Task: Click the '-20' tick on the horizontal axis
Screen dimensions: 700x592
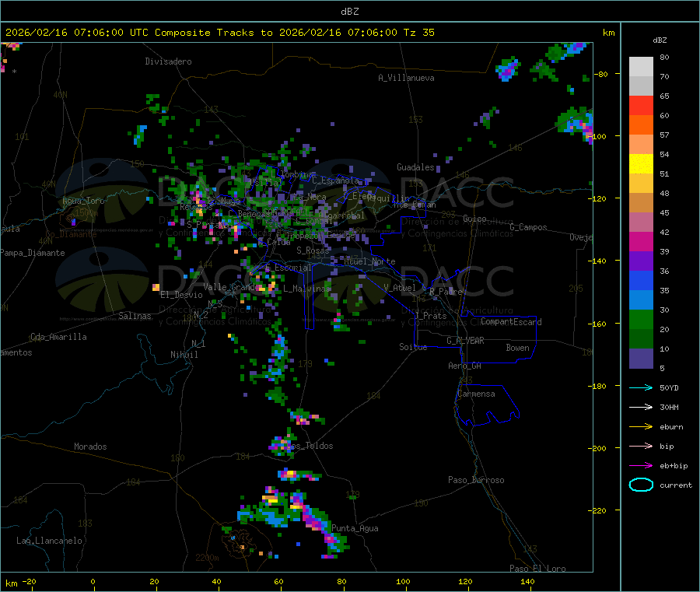Action: [x=29, y=581]
